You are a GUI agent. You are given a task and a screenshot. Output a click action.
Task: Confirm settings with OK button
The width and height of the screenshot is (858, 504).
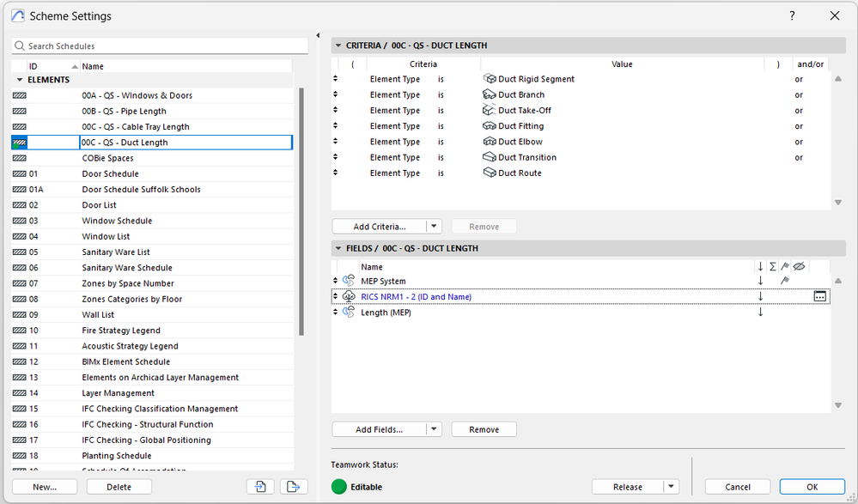pyautogui.click(x=812, y=487)
